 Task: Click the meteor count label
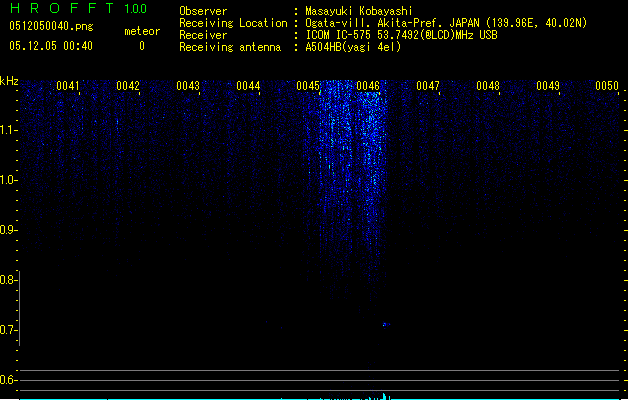pos(142,31)
